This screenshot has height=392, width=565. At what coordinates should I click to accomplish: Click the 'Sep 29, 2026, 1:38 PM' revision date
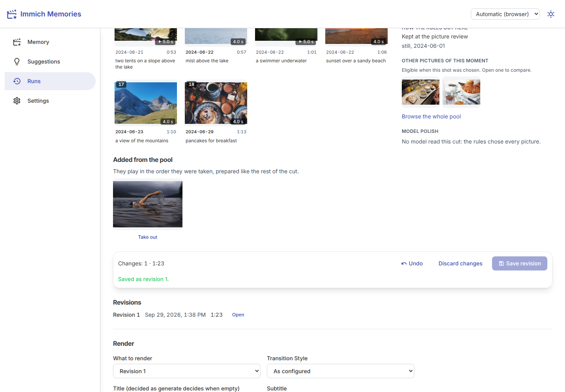(175, 315)
